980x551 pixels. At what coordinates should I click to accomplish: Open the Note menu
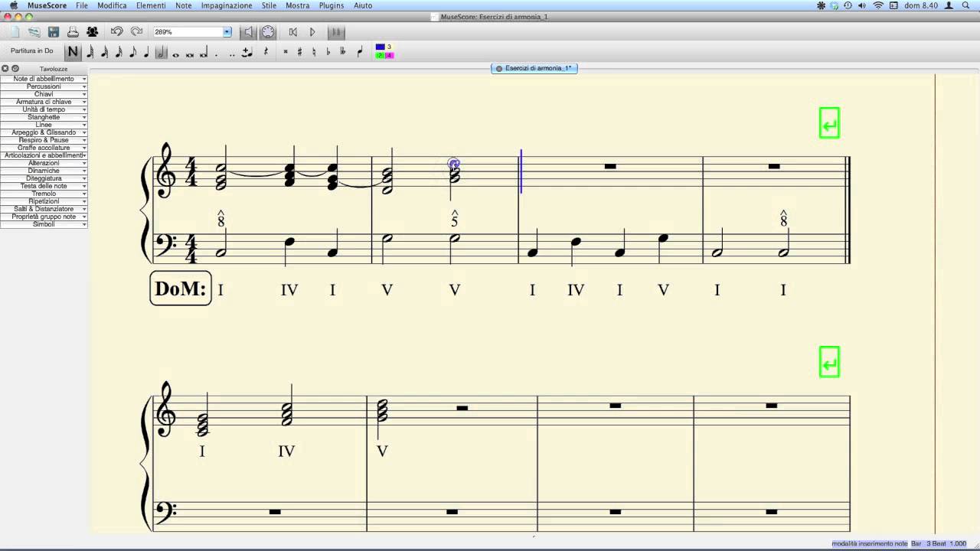click(x=184, y=5)
